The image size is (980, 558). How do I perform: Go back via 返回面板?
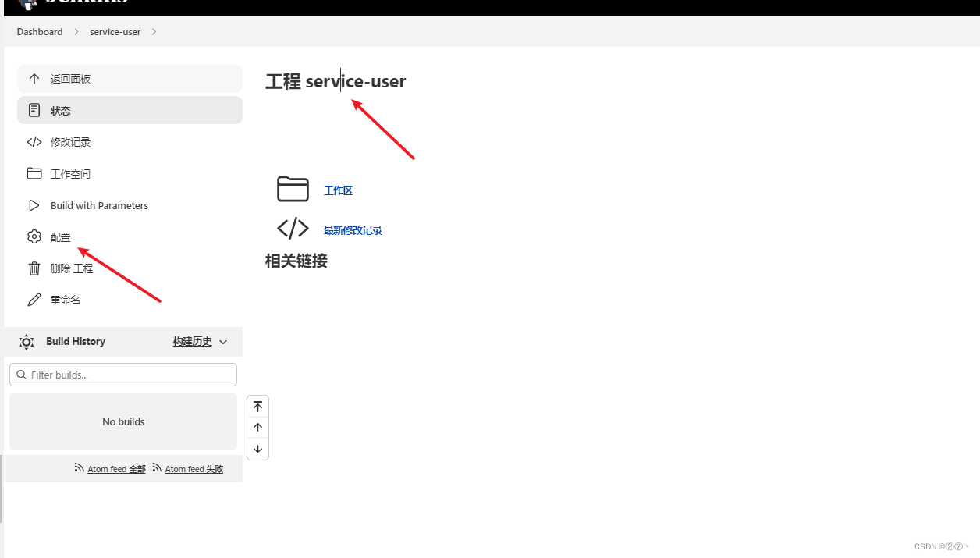[x=130, y=79]
